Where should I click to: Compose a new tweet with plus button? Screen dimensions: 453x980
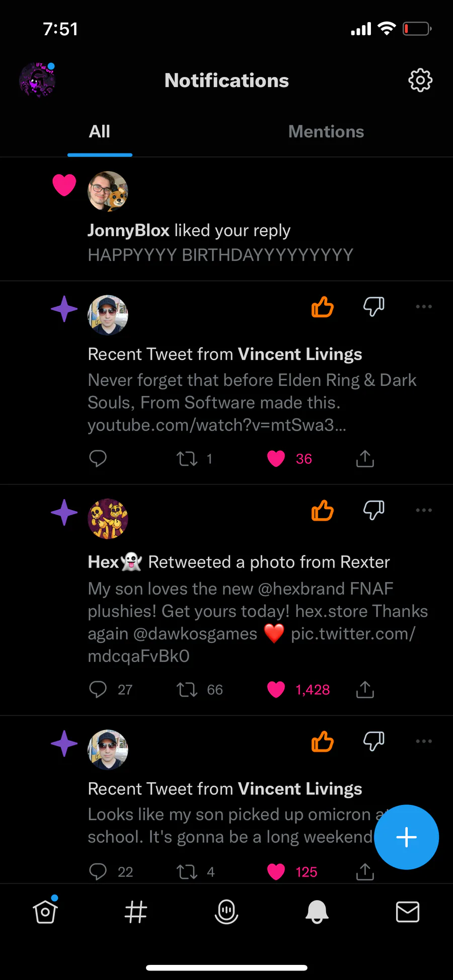coord(406,837)
